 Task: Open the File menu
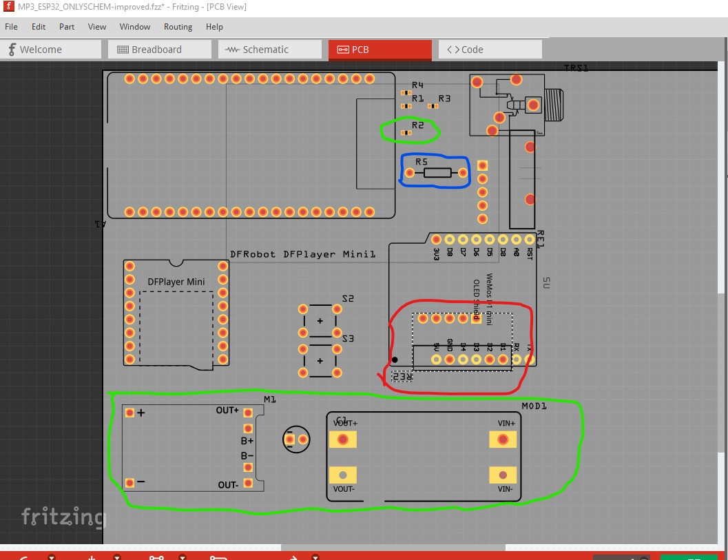pyautogui.click(x=11, y=26)
